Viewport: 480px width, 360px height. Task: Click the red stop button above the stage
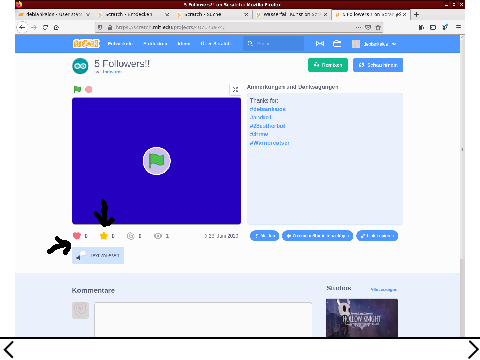click(x=89, y=89)
